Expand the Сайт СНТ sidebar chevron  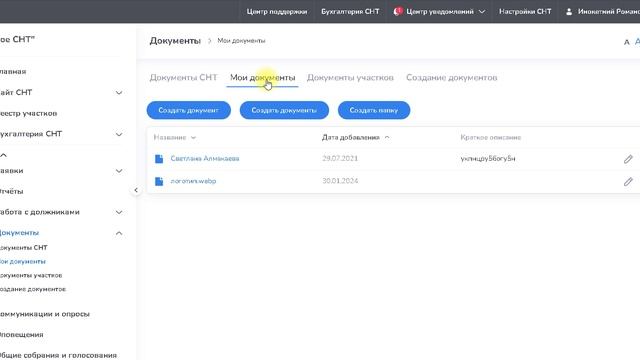pos(119,93)
